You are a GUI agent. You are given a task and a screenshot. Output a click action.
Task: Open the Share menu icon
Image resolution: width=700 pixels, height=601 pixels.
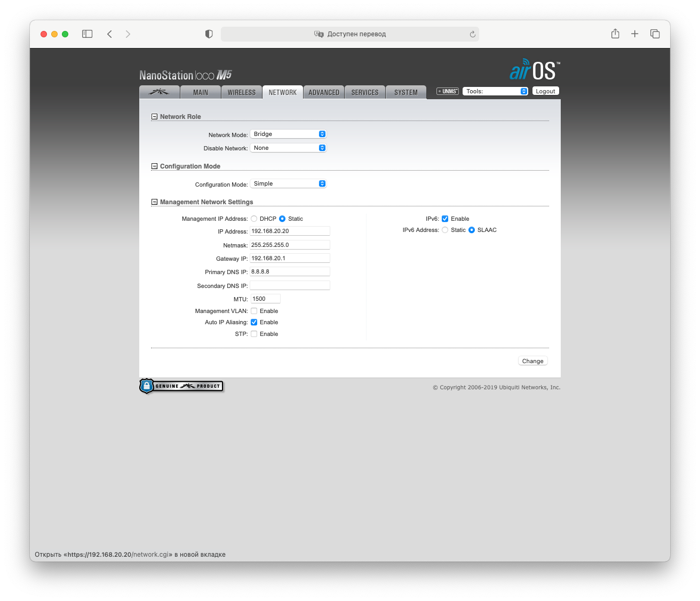tap(615, 34)
